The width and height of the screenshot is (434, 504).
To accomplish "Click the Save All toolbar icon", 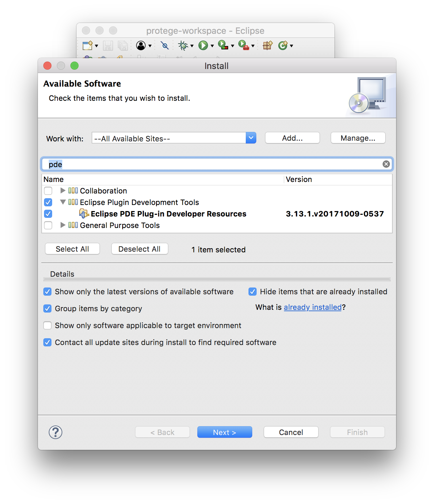I will (122, 45).
